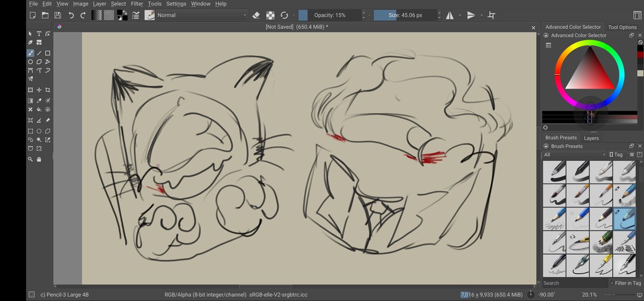Select the Pan hand tool
Screen dimensions: 644x301
39,159
